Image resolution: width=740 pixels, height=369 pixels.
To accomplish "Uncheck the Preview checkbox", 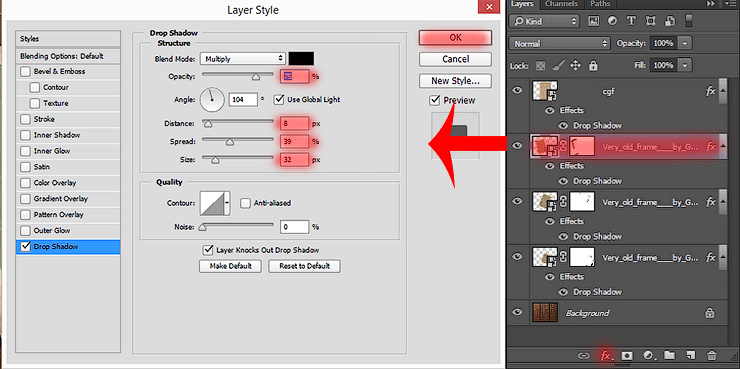I will [435, 100].
